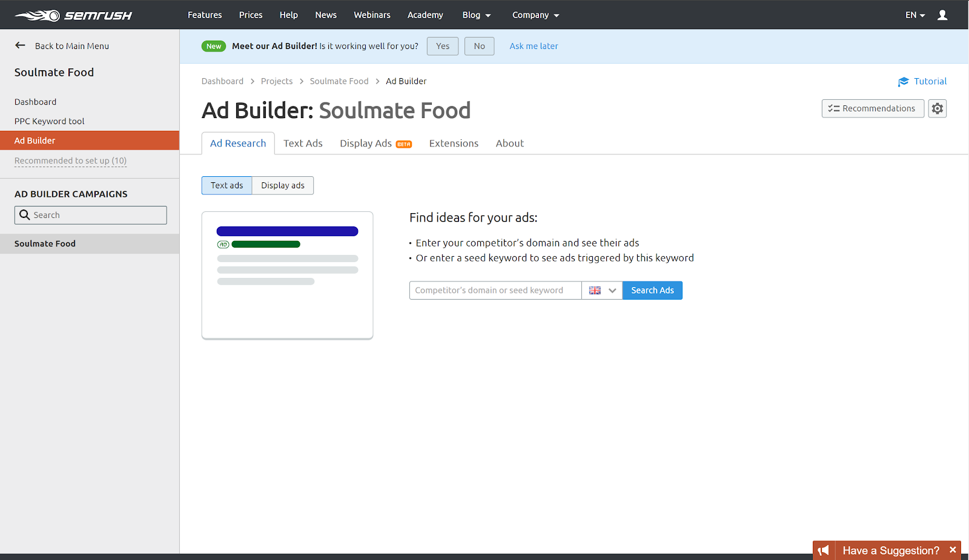Open News in top navigation
This screenshot has width=969, height=560.
326,15
